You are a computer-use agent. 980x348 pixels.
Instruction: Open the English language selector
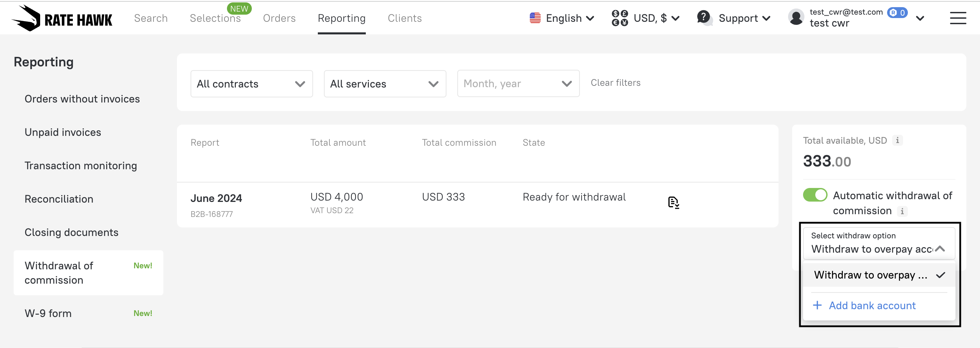[562, 18]
